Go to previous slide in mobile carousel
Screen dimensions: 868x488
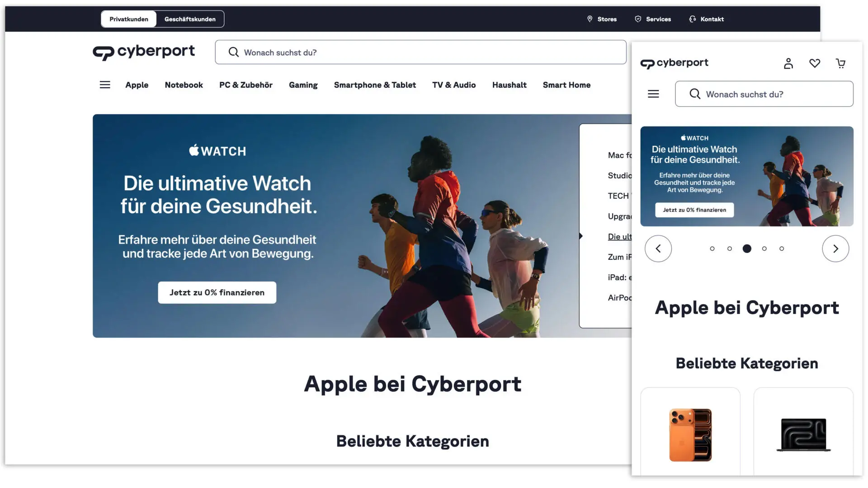(658, 249)
